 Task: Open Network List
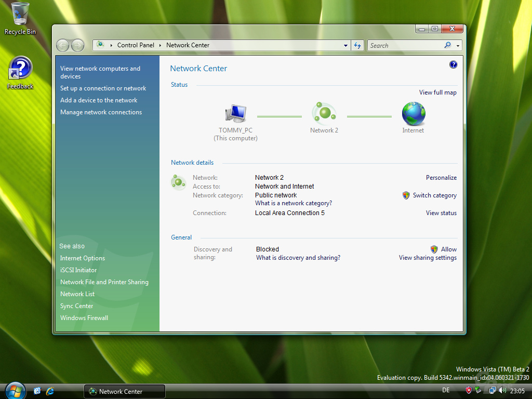pos(77,294)
